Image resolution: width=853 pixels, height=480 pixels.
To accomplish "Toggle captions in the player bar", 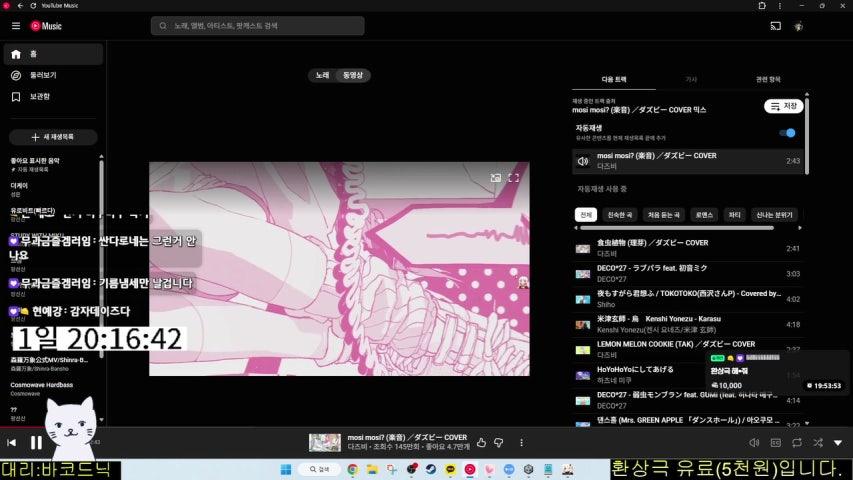I will (x=776, y=442).
